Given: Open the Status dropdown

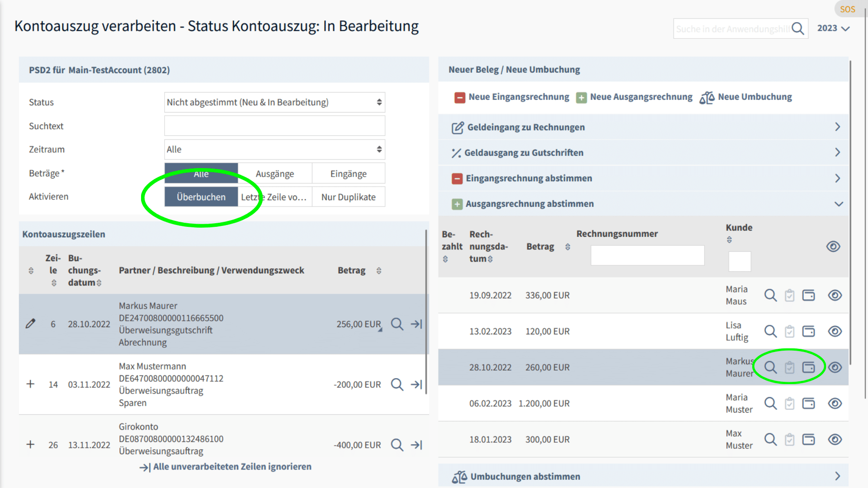Looking at the screenshot, I should pyautogui.click(x=274, y=102).
